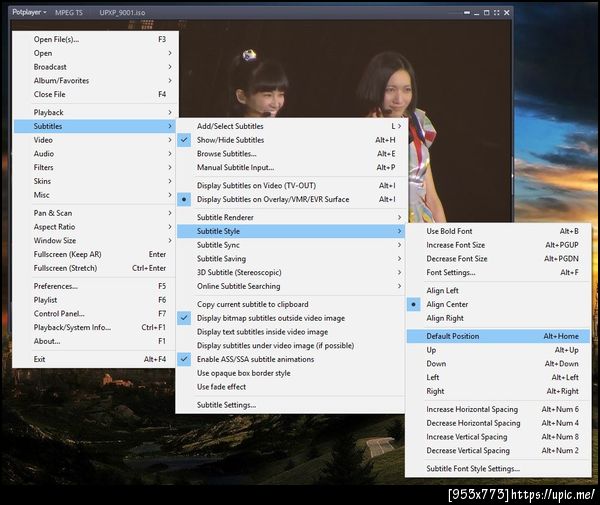
Task: Open Subtitle Settings...
Action: tap(291, 405)
